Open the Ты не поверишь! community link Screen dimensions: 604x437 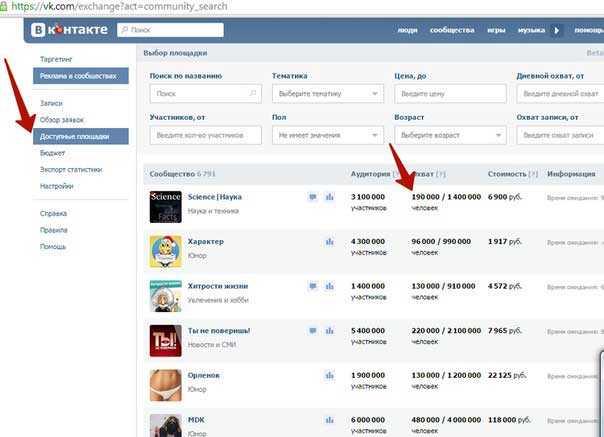219,331
